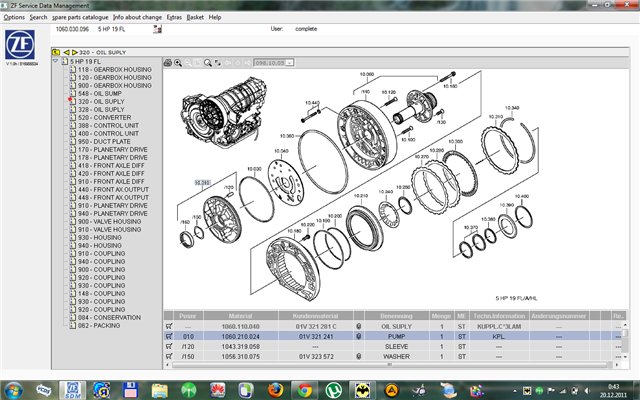
Task: Open the spare parts catalogue menu
Action: coord(79,17)
